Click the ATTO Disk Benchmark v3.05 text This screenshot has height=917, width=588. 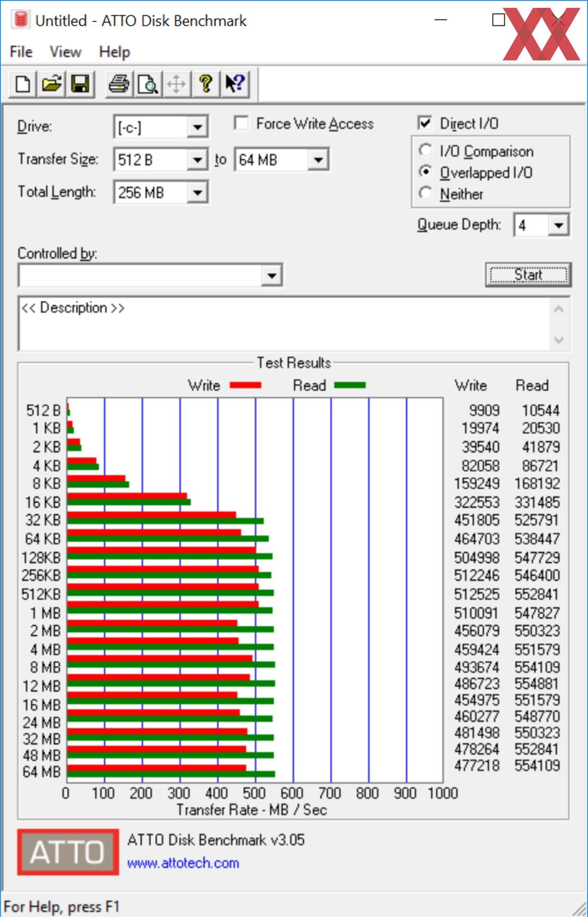click(x=216, y=840)
